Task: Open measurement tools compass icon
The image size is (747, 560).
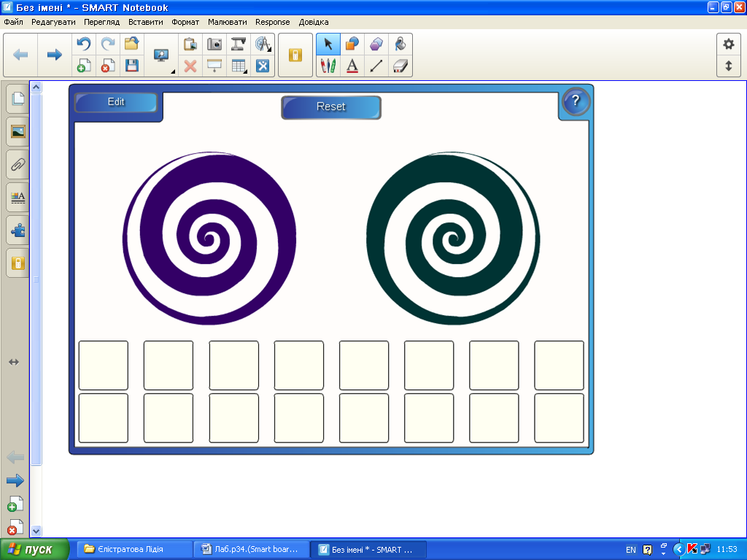Action: click(263, 44)
